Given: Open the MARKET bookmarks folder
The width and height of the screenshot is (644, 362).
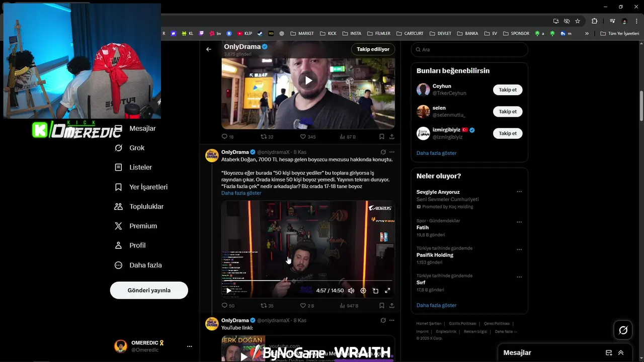Looking at the screenshot, I should point(302,34).
